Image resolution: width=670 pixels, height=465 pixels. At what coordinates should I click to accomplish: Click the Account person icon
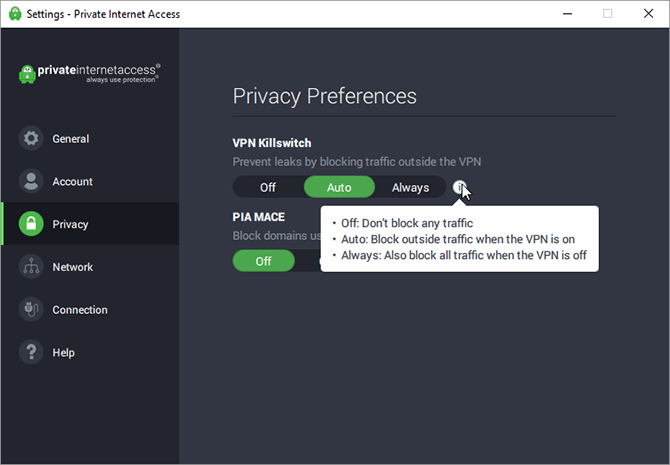(31, 181)
